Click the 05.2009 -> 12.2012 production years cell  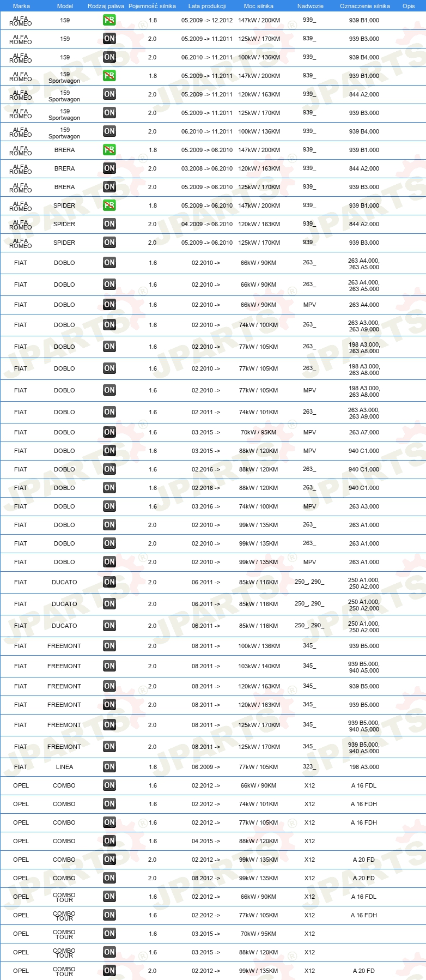(207, 20)
